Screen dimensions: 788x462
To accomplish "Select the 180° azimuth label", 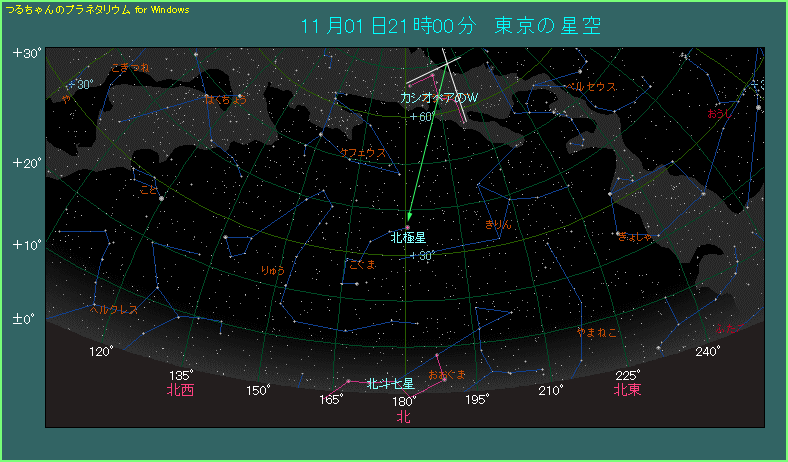I will [405, 401].
